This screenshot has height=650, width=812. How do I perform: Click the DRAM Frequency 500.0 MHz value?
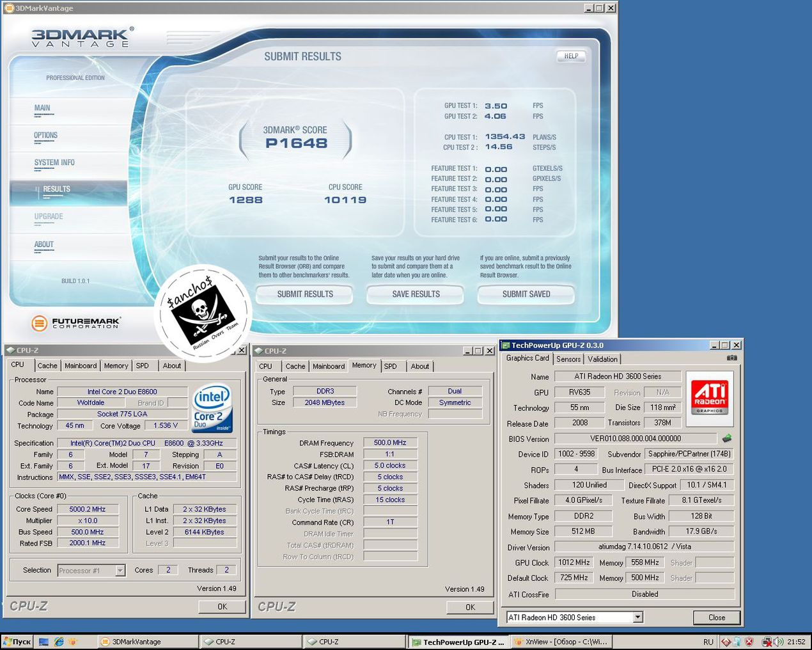390,443
